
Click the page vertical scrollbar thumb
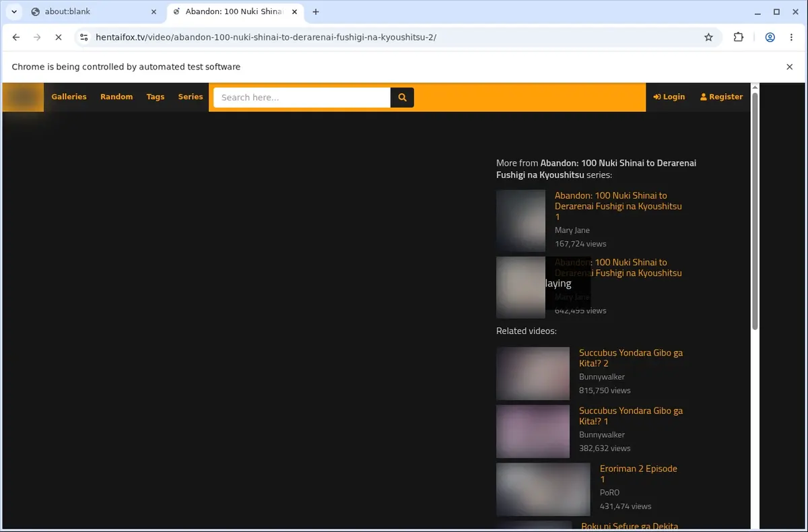coord(755,211)
